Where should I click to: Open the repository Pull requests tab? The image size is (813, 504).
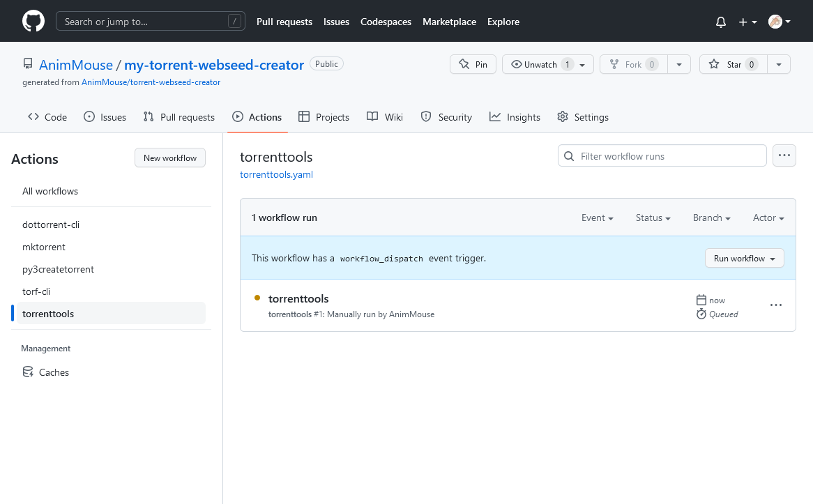click(179, 117)
